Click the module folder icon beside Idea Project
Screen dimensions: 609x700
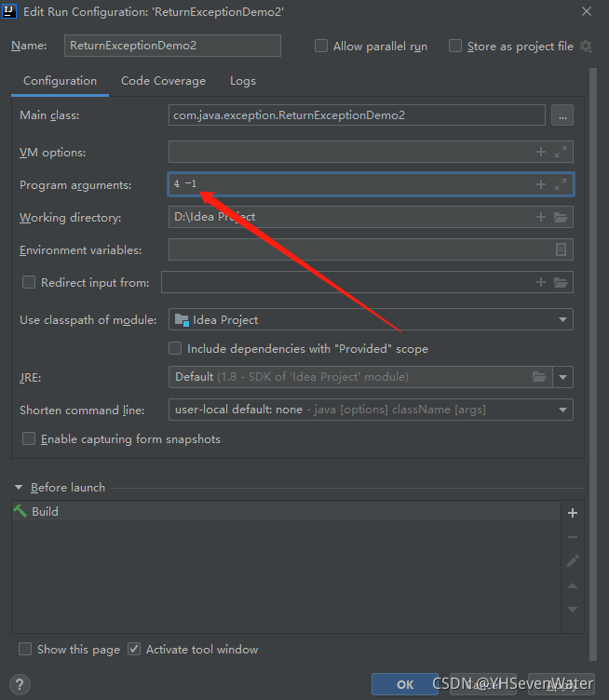point(182,319)
